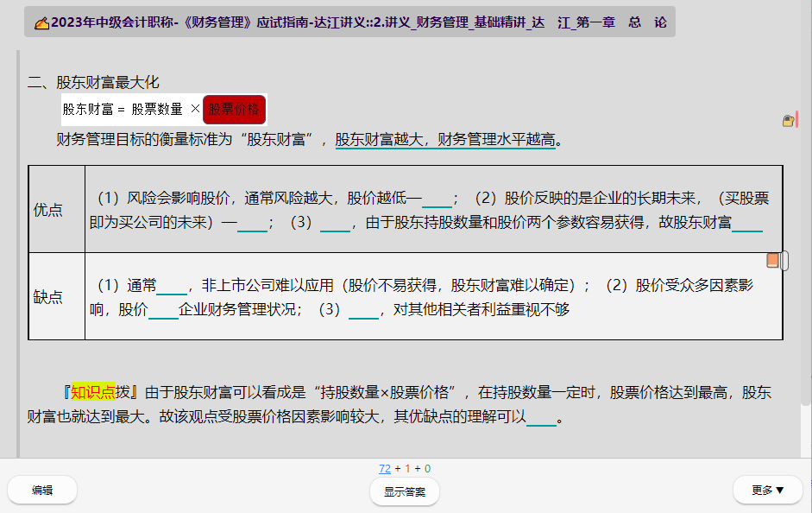Click the underlined 股东财富越大，财务管理水平越高 text

[445, 139]
